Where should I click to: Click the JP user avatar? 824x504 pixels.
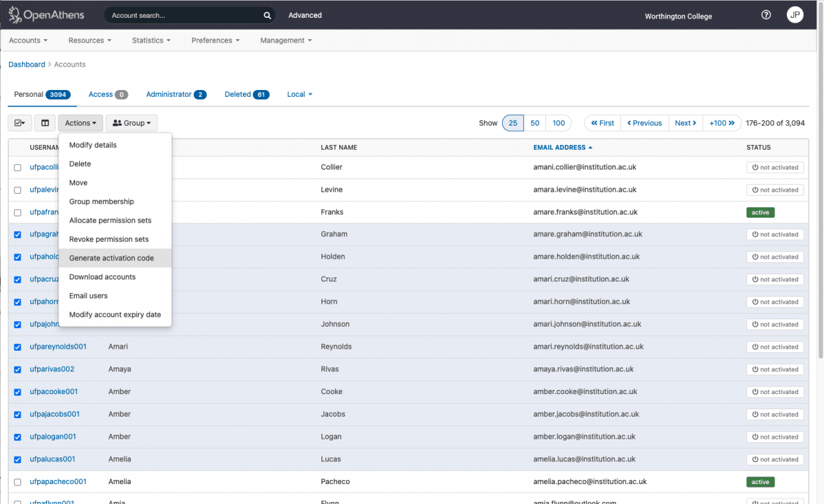pyautogui.click(x=794, y=14)
